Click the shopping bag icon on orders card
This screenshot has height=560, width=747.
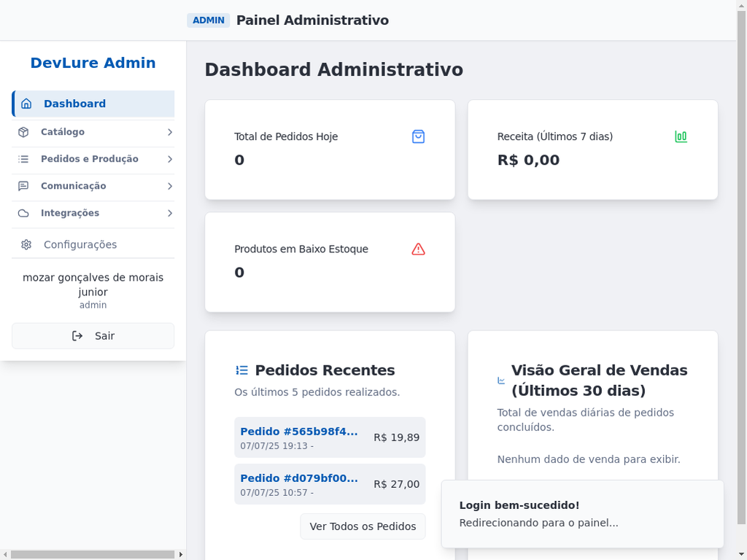418,136
